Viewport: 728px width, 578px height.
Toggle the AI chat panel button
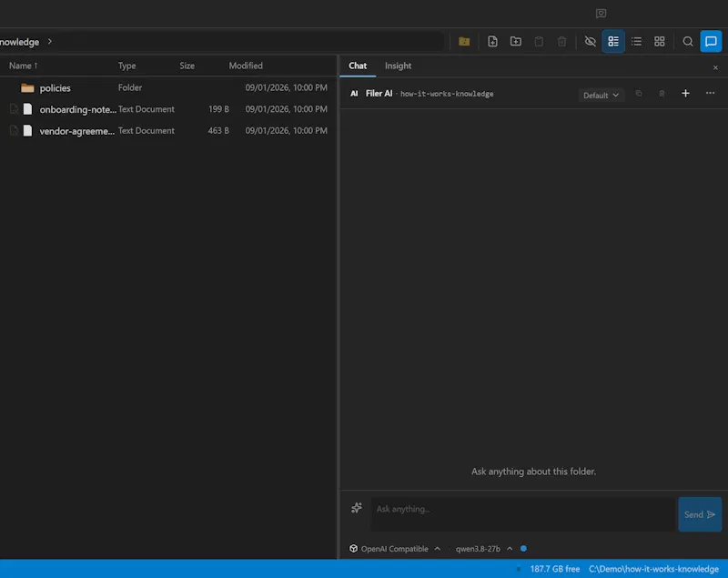(711, 41)
